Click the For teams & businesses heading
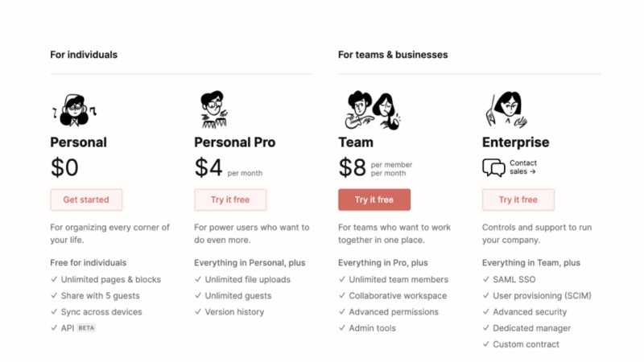644x362 pixels. 393,55
